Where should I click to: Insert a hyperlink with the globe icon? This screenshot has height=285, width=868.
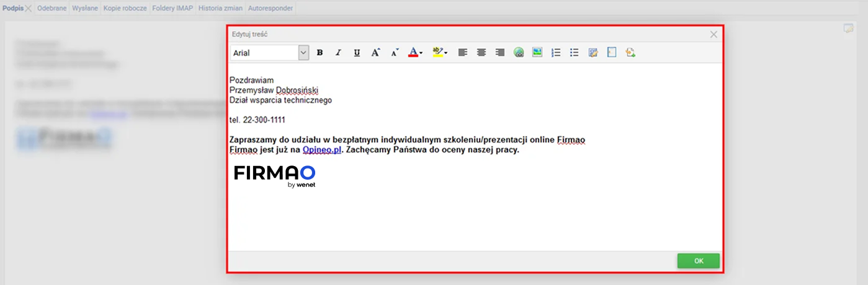click(x=519, y=53)
